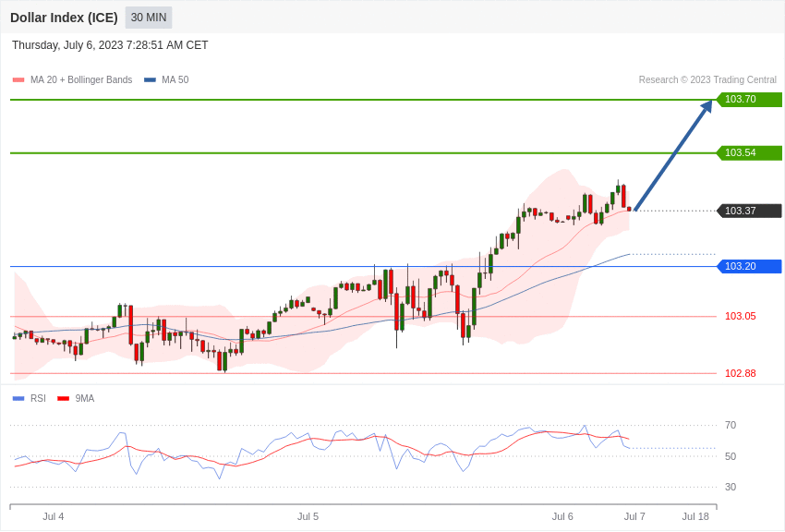Click the 103.20 blue pivot label

click(x=749, y=266)
